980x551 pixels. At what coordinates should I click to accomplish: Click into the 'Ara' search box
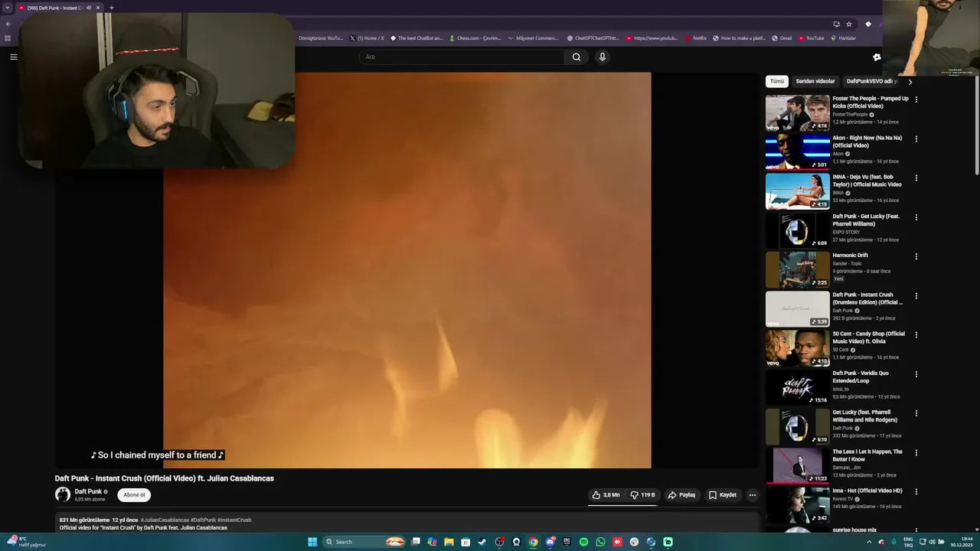click(462, 57)
